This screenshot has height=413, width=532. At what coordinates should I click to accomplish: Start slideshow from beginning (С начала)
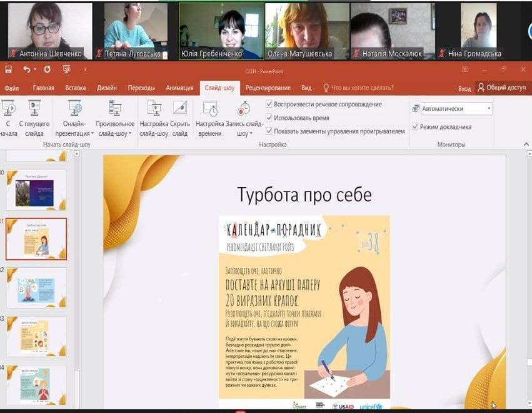8,118
